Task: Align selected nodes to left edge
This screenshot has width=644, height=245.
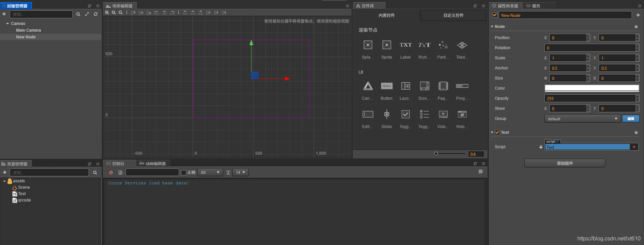Action: point(157,12)
